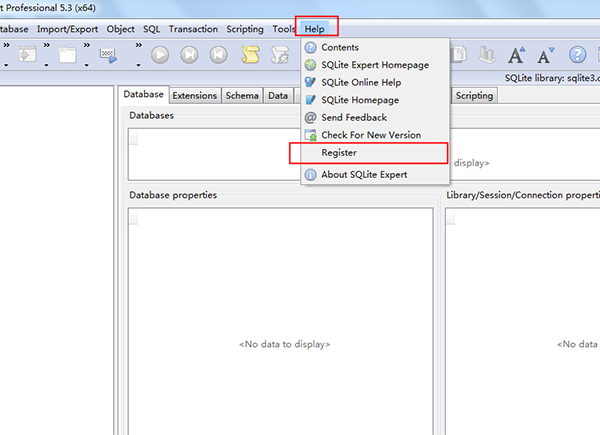Switch to the Schema tab
This screenshot has width=600, height=435.
tap(241, 96)
